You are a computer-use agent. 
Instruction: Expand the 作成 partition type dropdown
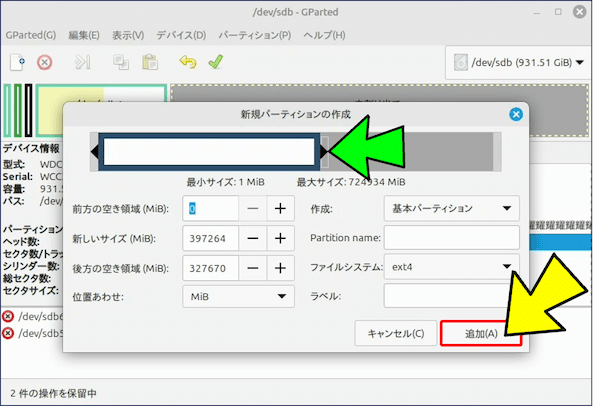(x=451, y=208)
